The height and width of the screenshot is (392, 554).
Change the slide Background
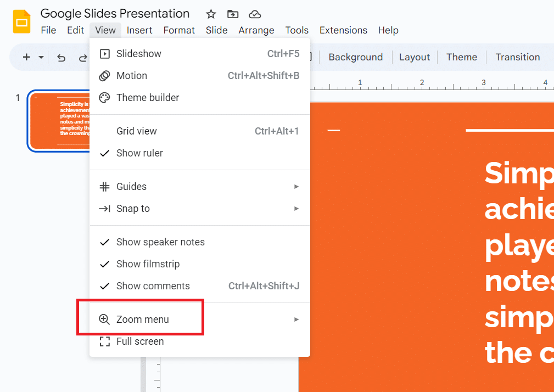click(355, 57)
